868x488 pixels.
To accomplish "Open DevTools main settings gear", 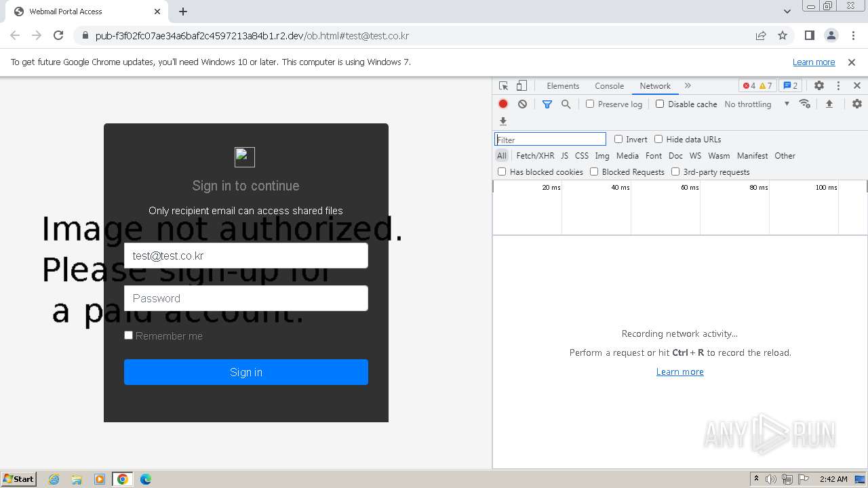I will click(x=819, y=86).
